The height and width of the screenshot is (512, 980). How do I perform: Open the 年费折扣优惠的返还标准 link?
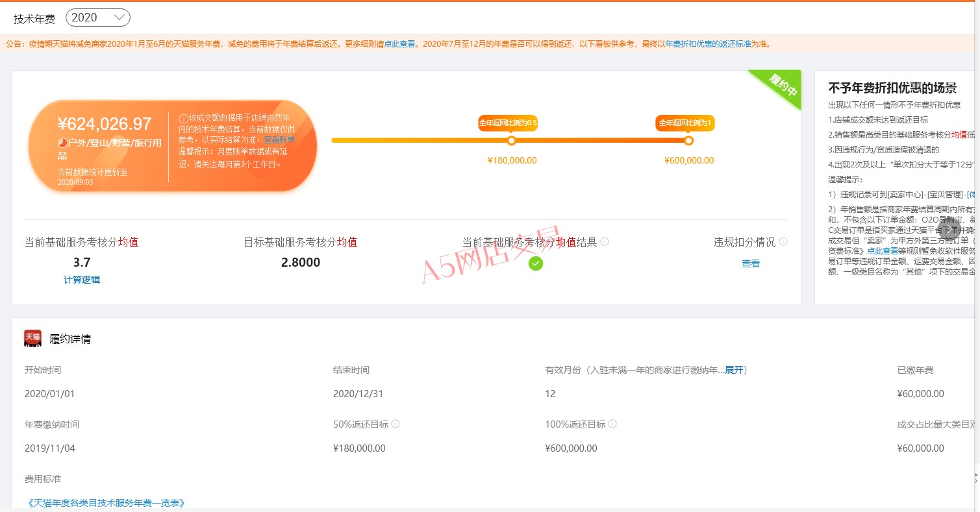pos(708,44)
